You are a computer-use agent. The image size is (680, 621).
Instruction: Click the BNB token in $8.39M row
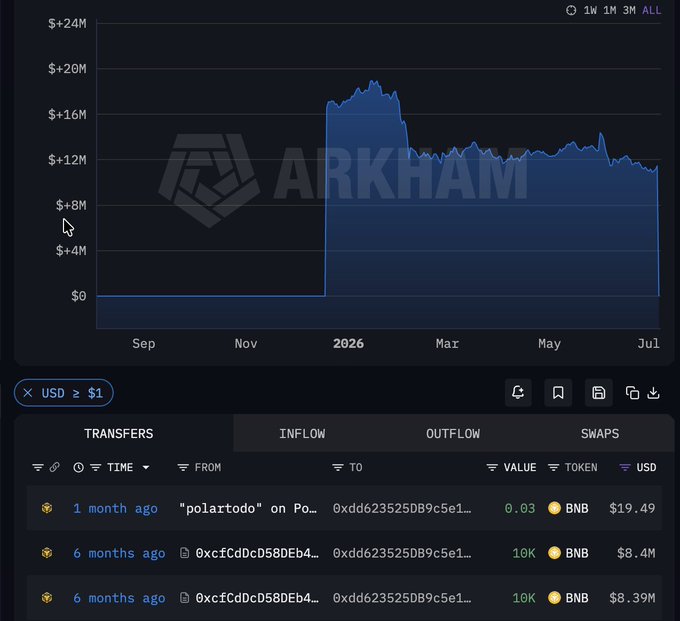(568, 598)
